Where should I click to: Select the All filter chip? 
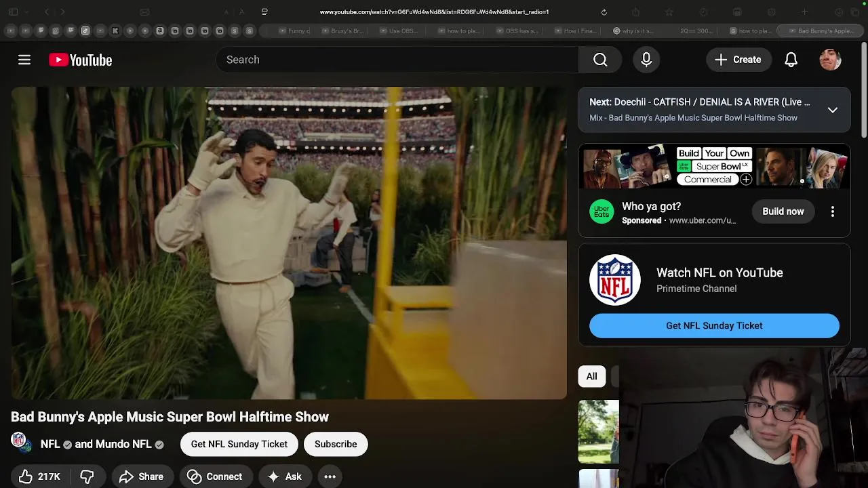(x=591, y=376)
